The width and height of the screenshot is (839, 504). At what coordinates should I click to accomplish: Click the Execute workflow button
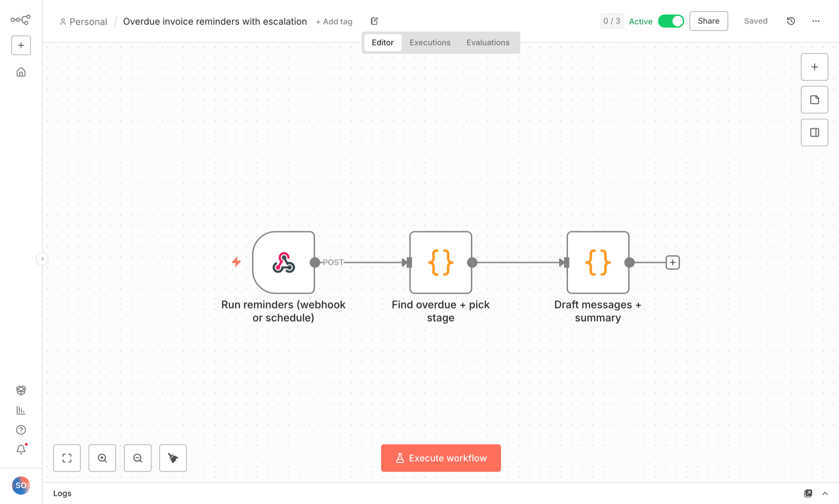click(441, 458)
